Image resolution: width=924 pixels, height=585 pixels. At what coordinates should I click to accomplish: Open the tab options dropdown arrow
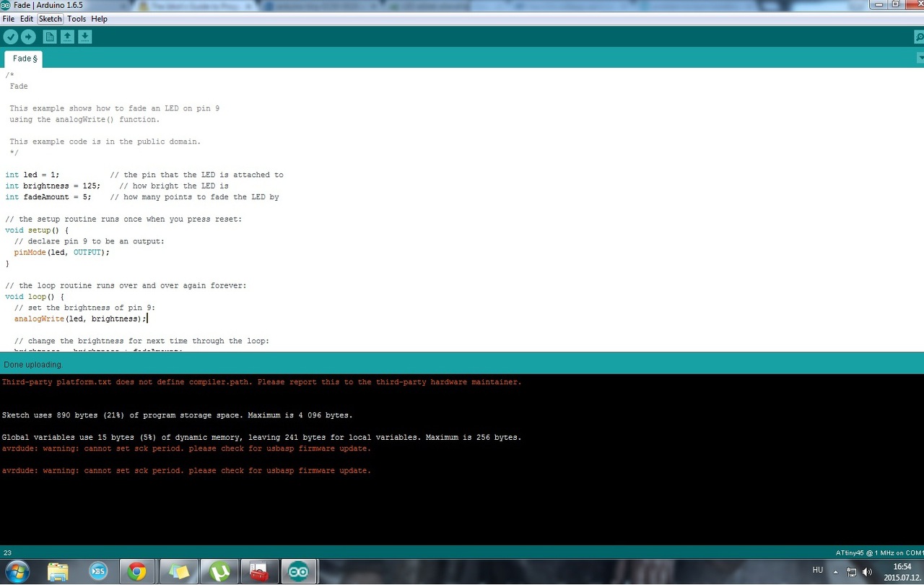[x=920, y=58]
